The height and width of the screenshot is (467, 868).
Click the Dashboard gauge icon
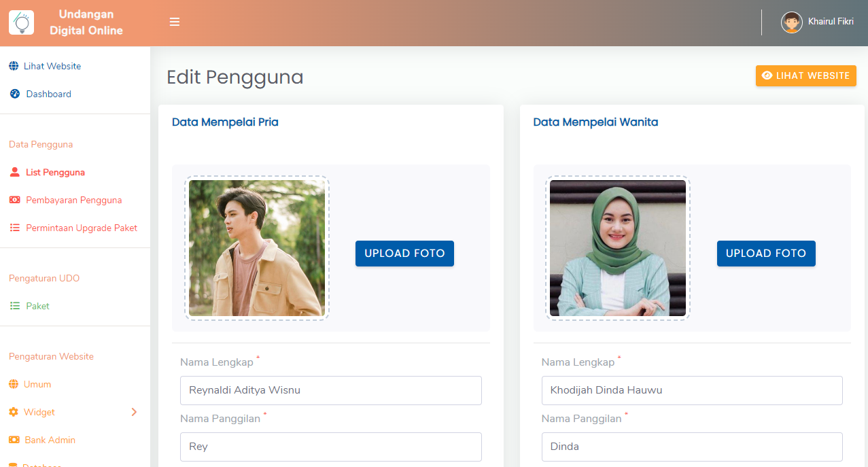[x=15, y=94]
